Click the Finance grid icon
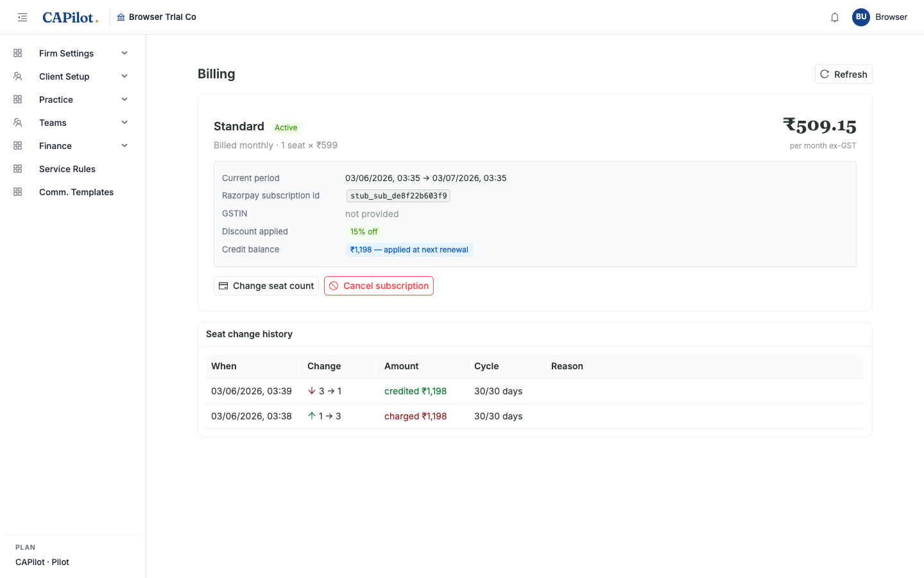Image resolution: width=924 pixels, height=578 pixels. tap(18, 146)
